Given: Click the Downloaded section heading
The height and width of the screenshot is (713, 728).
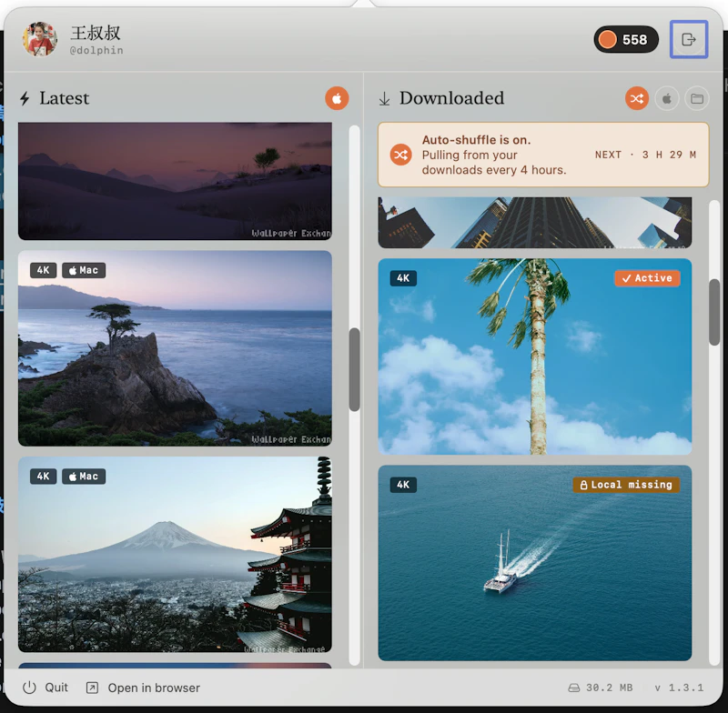Looking at the screenshot, I should coord(451,98).
